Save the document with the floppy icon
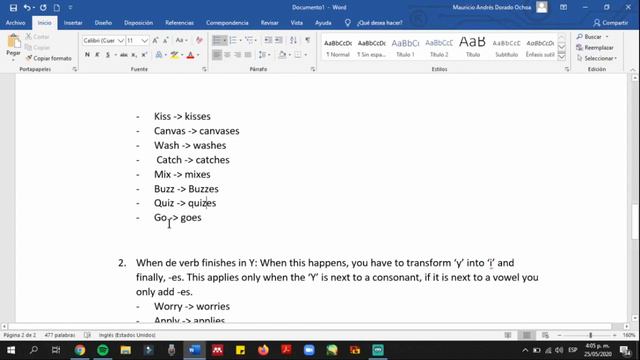 tap(13, 7)
